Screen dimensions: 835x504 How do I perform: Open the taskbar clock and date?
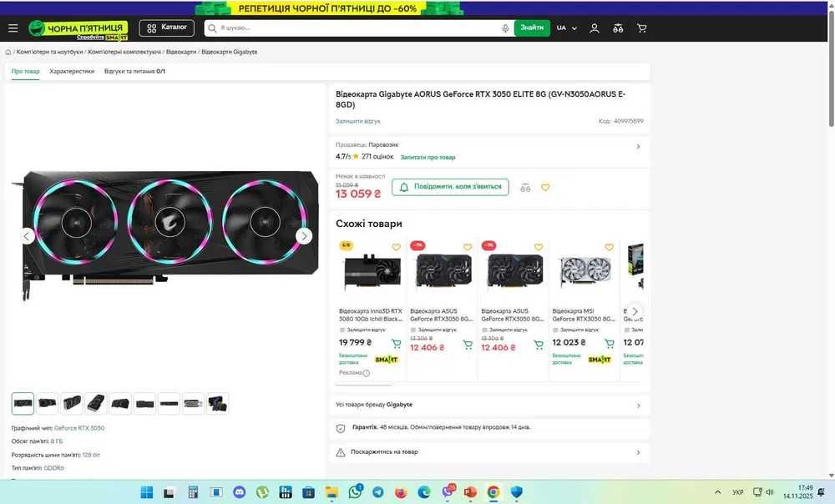click(798, 491)
